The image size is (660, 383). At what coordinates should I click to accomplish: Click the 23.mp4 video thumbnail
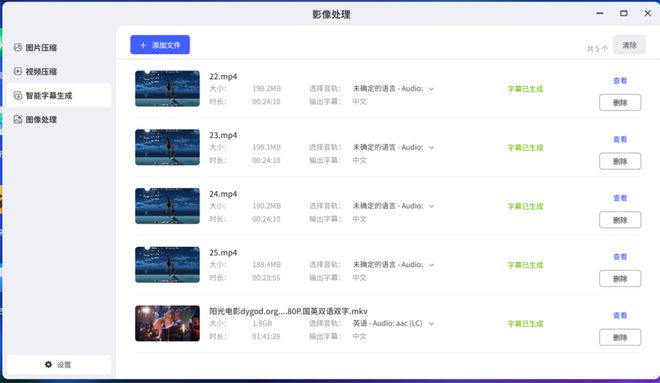click(x=168, y=147)
